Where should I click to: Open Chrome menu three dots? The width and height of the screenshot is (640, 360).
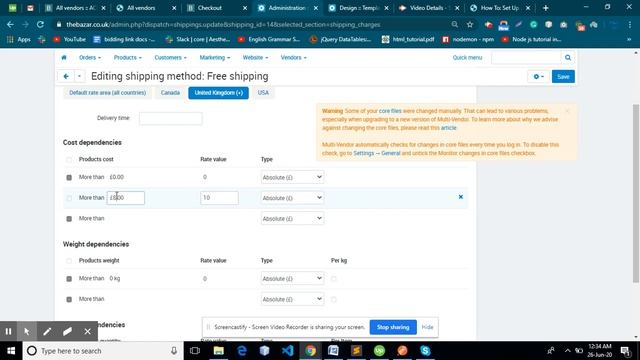coord(630,24)
